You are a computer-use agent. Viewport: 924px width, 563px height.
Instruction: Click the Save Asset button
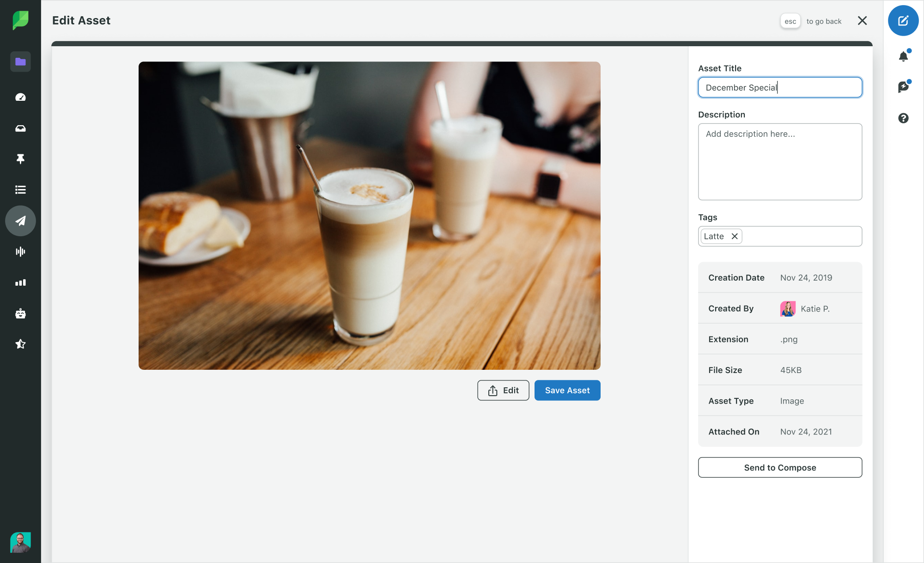(x=567, y=390)
